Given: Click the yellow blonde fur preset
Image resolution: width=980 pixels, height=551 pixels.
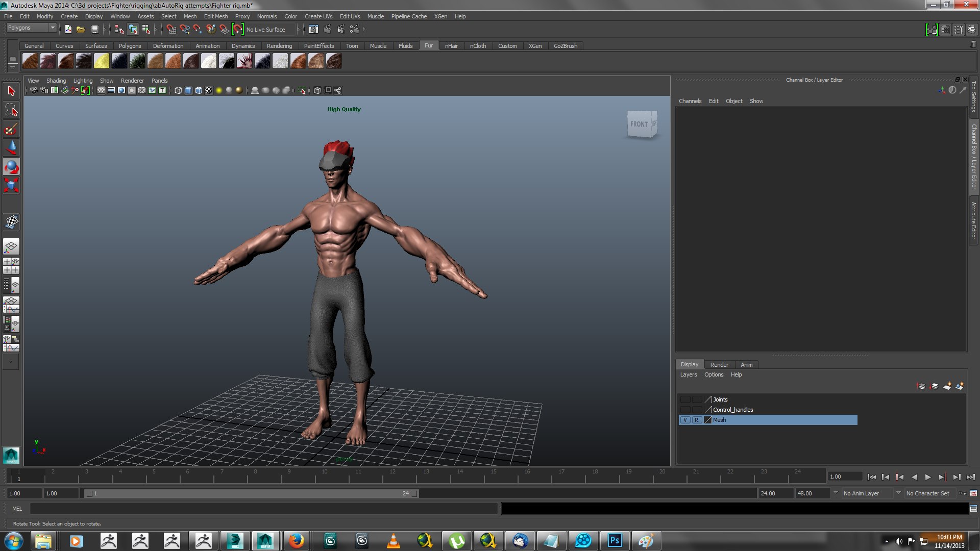Looking at the screenshot, I should (102, 61).
